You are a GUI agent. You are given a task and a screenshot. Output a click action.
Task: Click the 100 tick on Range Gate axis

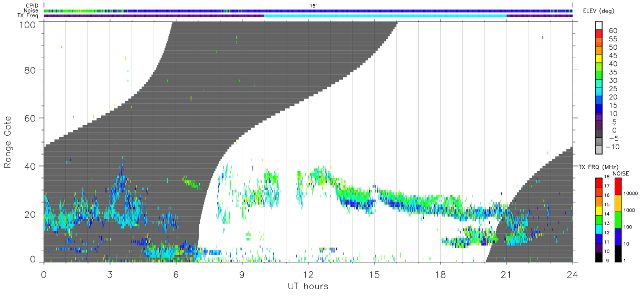pyautogui.click(x=27, y=24)
